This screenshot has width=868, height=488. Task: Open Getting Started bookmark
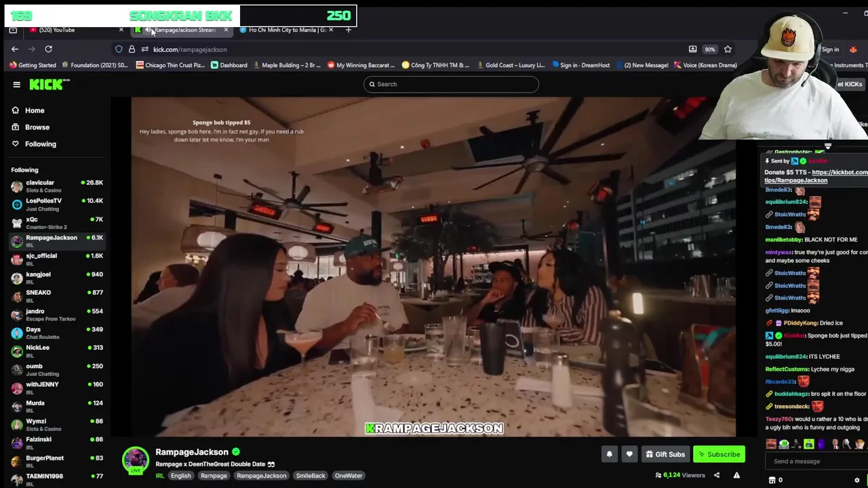pos(33,65)
